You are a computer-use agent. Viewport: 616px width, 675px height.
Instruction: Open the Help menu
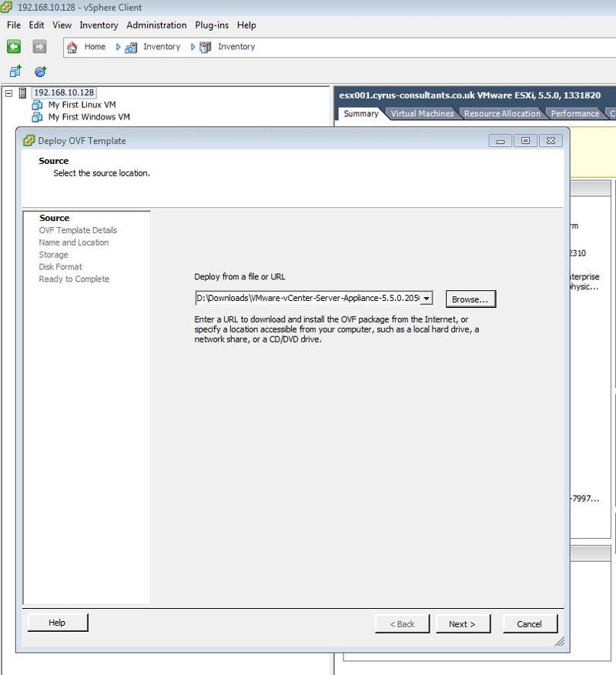point(246,25)
